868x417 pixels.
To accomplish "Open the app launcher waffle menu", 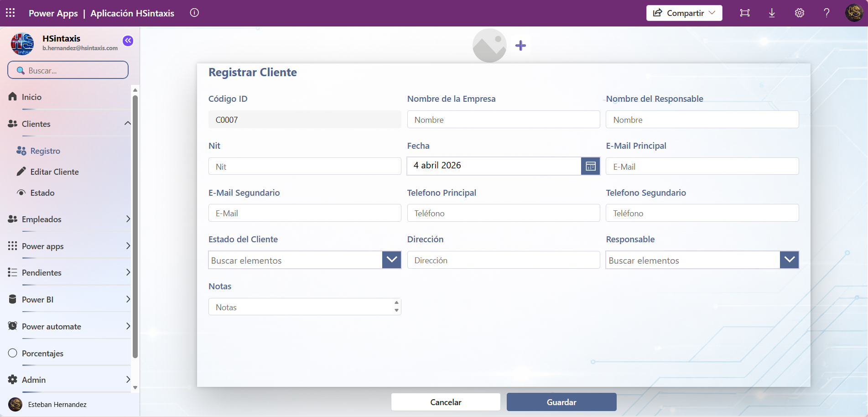I will tap(10, 13).
